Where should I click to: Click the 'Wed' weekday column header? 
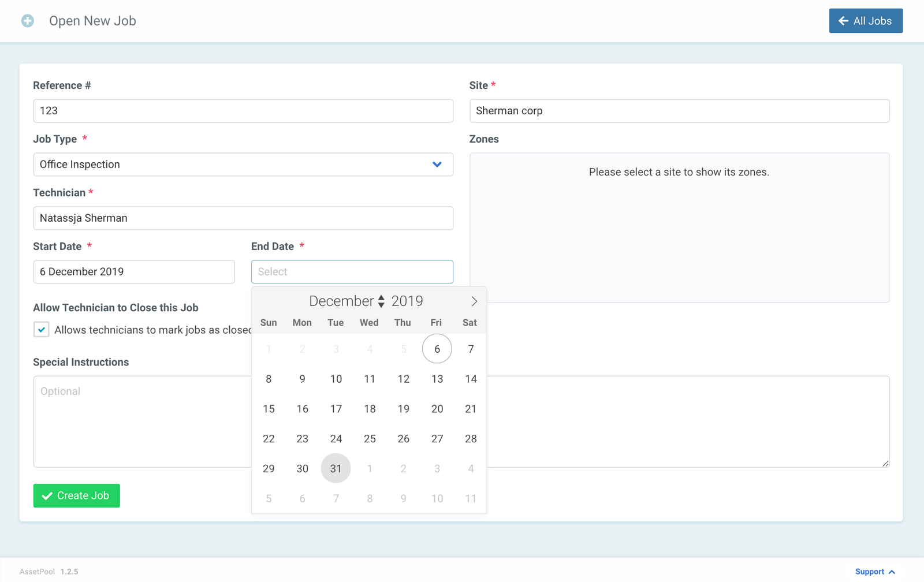(369, 323)
